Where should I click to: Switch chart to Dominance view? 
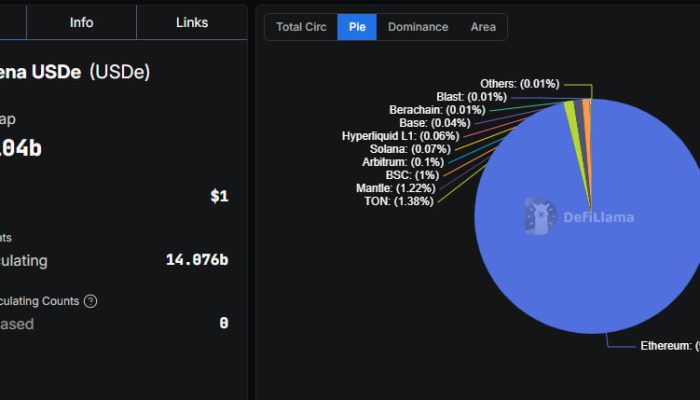coord(418,27)
